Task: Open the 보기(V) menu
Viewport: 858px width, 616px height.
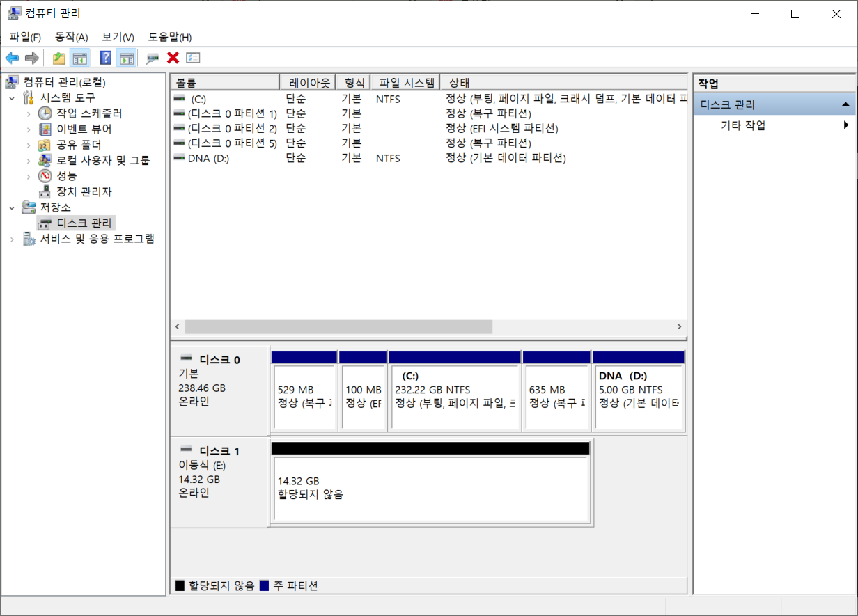Action: [x=117, y=37]
